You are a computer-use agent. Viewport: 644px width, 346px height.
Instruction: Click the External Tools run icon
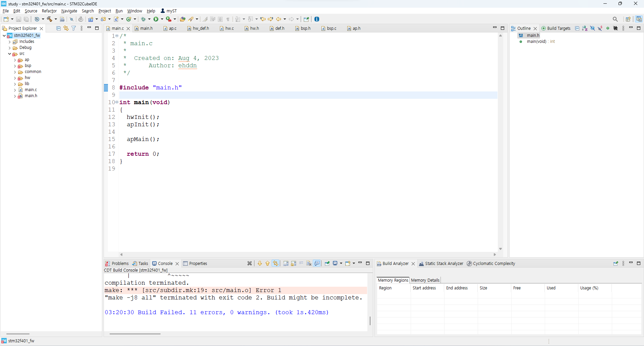coord(169,19)
